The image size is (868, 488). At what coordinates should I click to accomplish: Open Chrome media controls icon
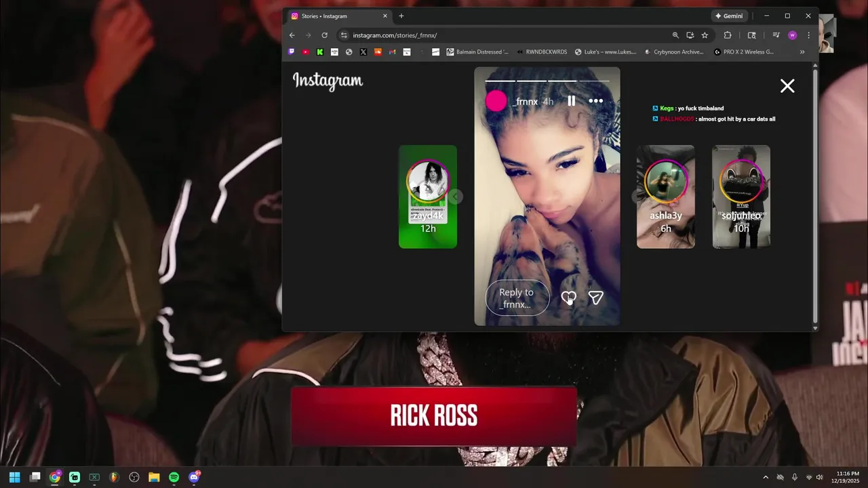[776, 35]
